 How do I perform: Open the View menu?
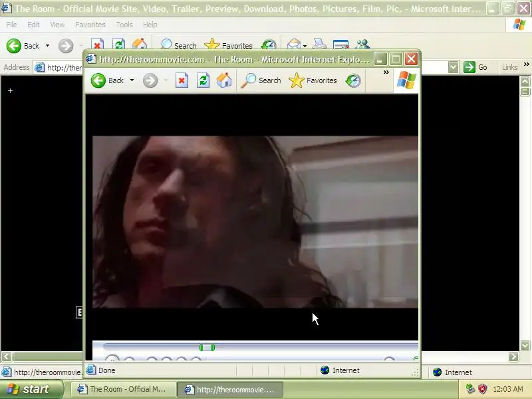coord(57,25)
